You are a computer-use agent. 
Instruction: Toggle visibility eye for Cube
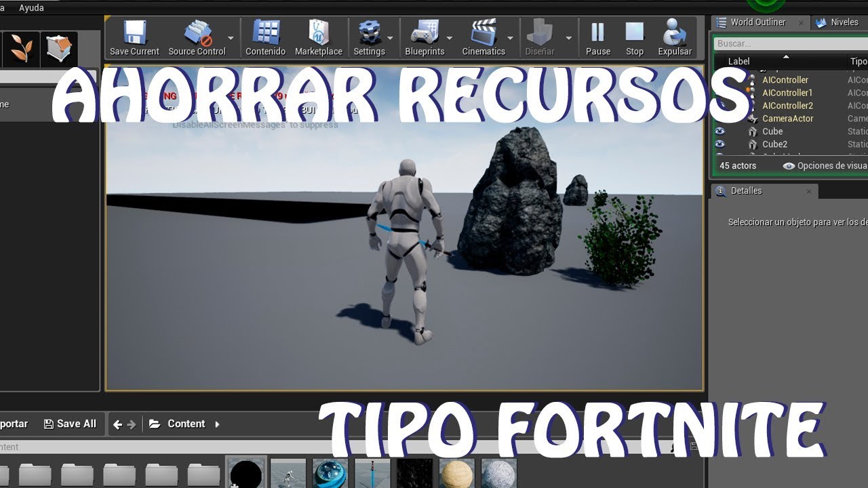pos(719,131)
